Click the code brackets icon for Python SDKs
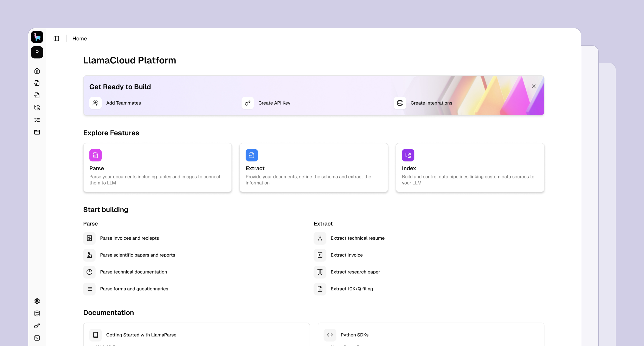 (330, 335)
